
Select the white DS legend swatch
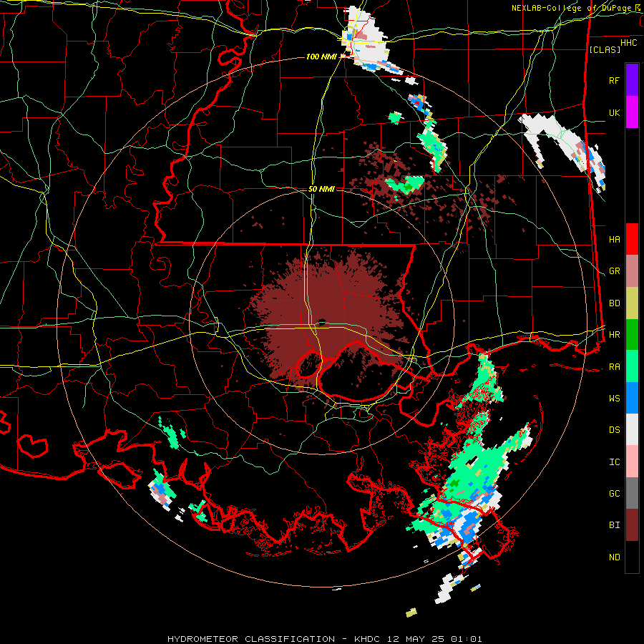click(632, 429)
